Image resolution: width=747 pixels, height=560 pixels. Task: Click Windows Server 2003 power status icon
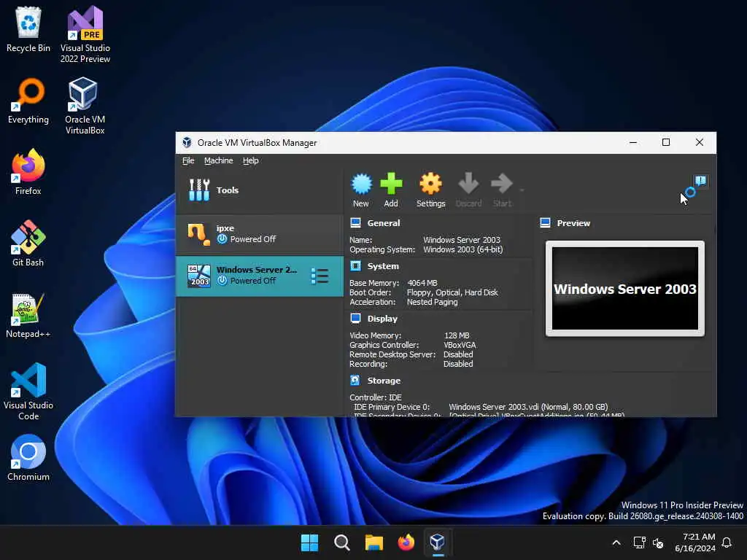(x=222, y=281)
